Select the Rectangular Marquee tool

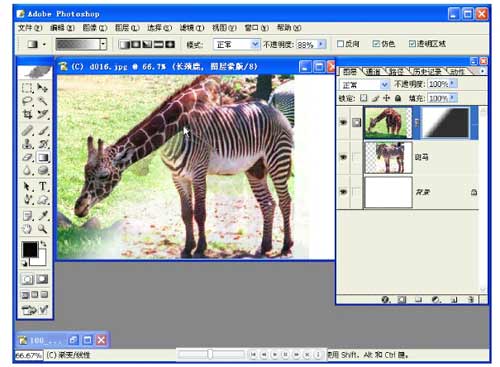[x=27, y=88]
